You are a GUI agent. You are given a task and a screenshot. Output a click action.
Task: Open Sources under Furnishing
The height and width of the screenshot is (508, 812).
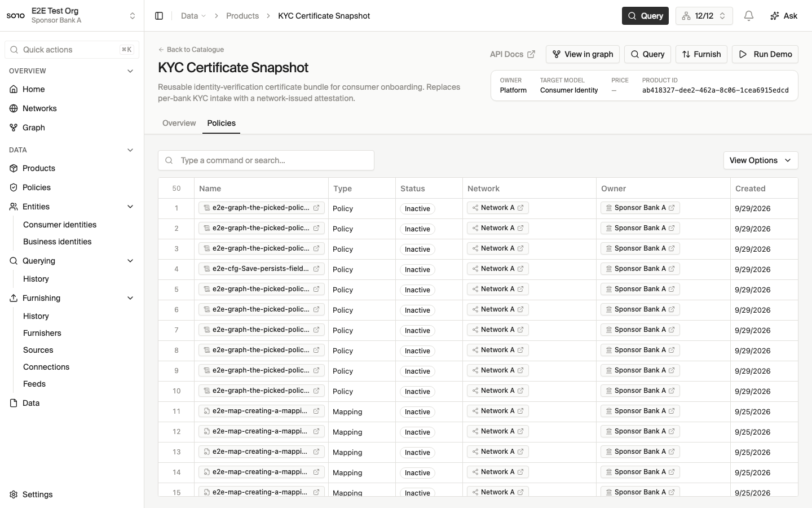pyautogui.click(x=38, y=350)
